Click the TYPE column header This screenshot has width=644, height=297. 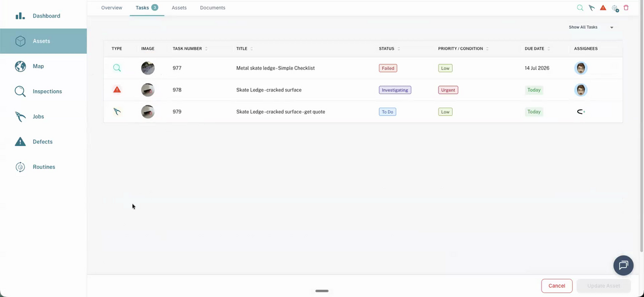click(x=117, y=49)
